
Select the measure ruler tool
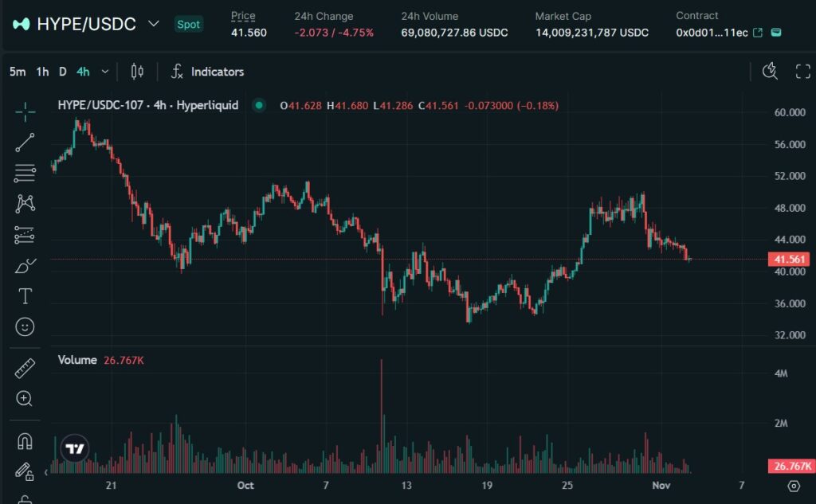25,368
